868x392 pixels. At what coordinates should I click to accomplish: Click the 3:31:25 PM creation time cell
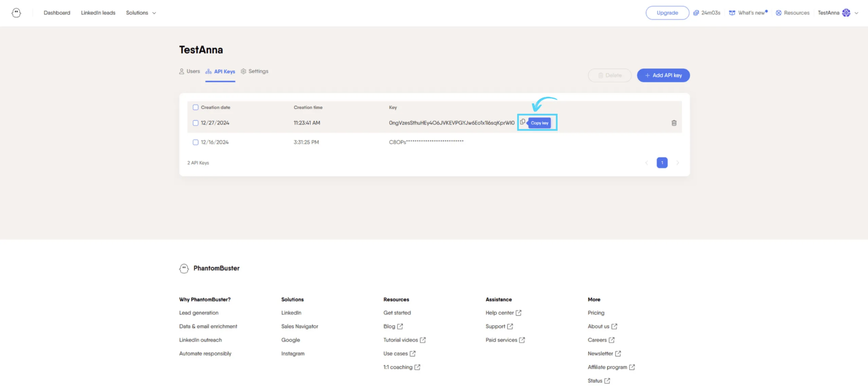pyautogui.click(x=306, y=142)
